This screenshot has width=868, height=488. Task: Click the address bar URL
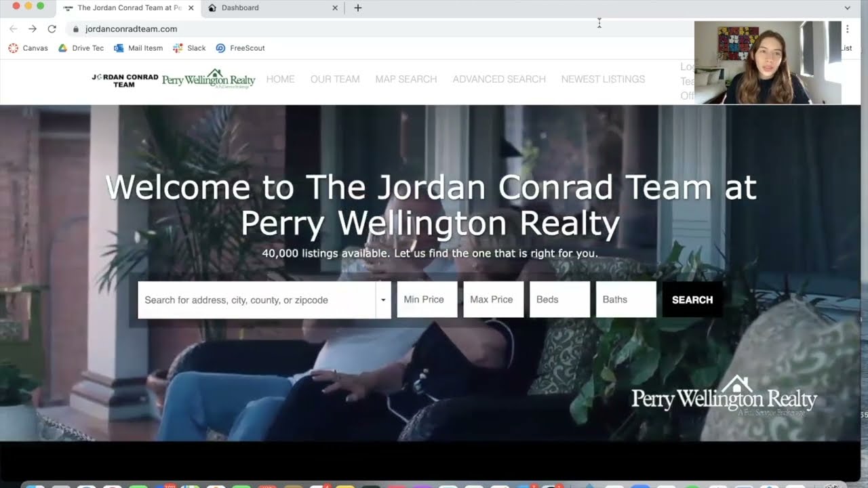(x=131, y=29)
